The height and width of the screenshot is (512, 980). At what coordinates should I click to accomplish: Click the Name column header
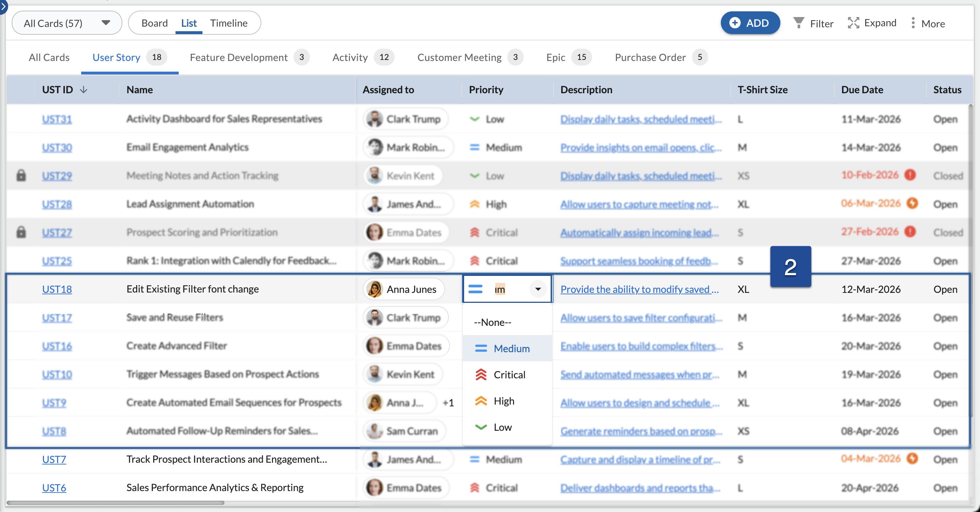coord(140,90)
